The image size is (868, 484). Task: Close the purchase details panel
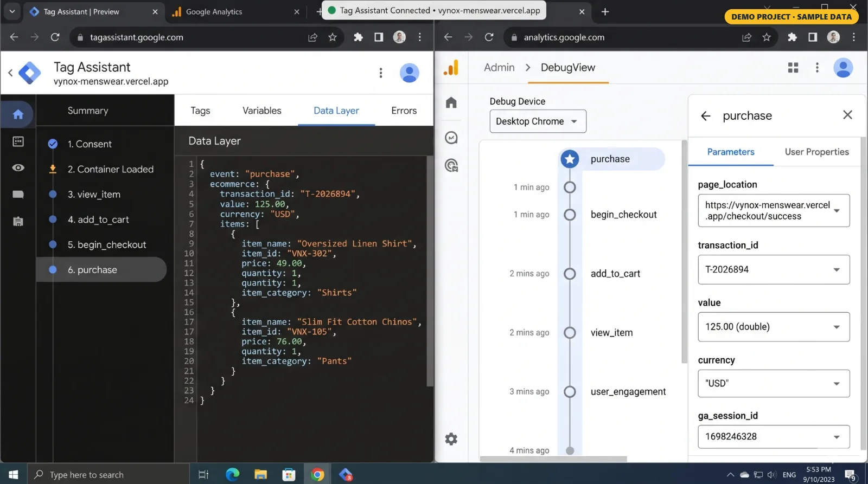click(847, 115)
